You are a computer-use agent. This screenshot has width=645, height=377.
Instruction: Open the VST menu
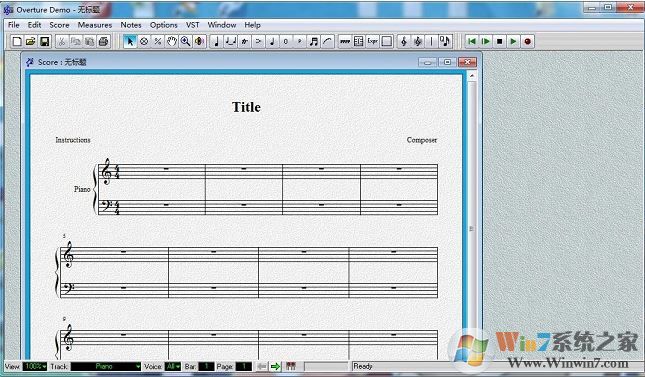pyautogui.click(x=193, y=25)
